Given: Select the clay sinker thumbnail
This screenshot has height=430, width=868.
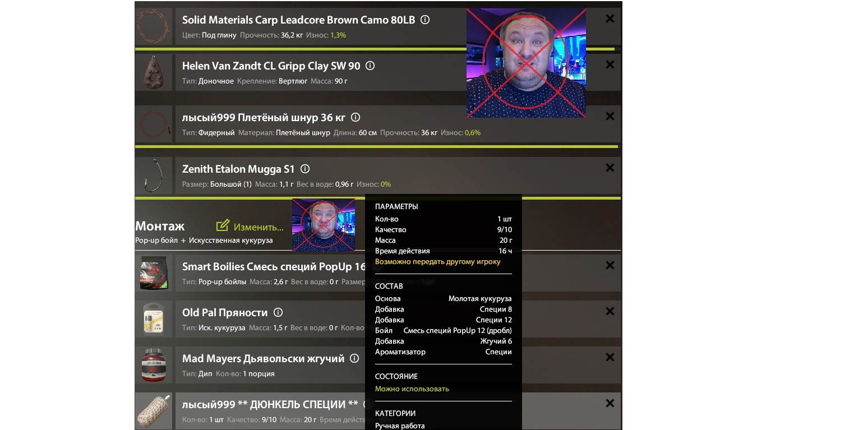Looking at the screenshot, I should (x=153, y=72).
